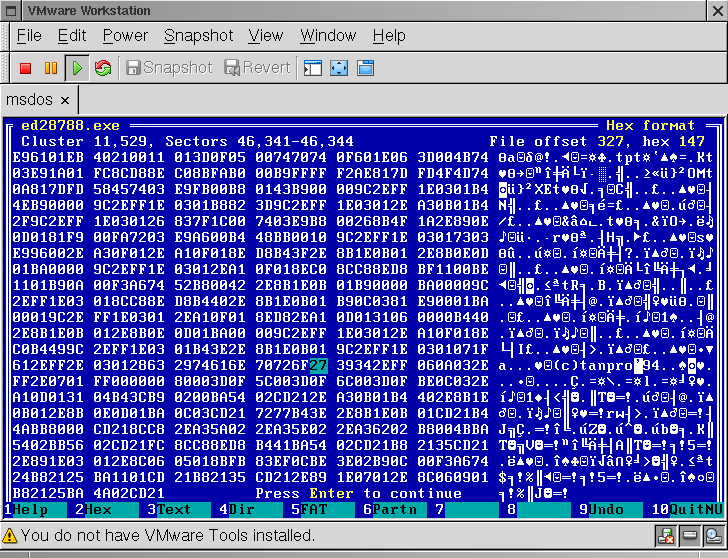
Task: Open the File menu
Action: tap(29, 36)
